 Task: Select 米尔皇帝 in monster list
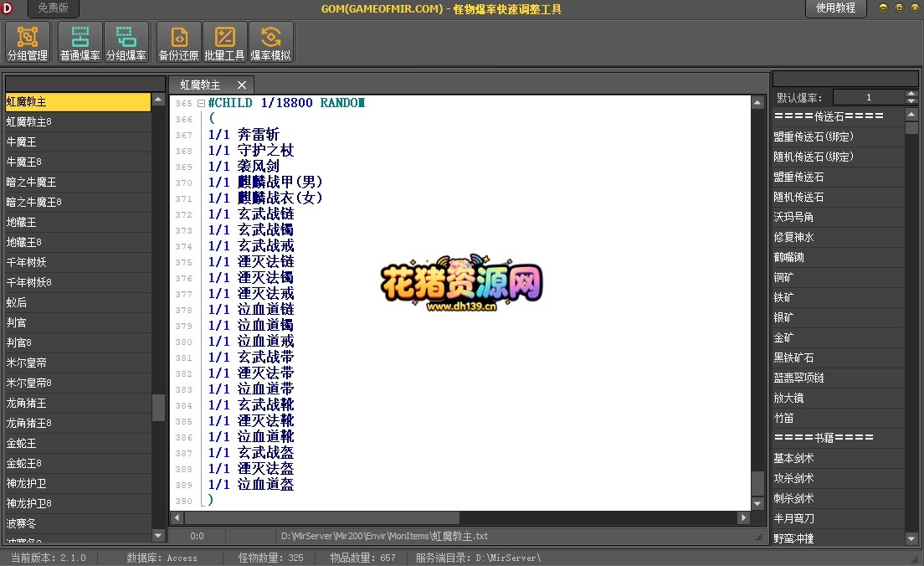pyautogui.click(x=78, y=363)
